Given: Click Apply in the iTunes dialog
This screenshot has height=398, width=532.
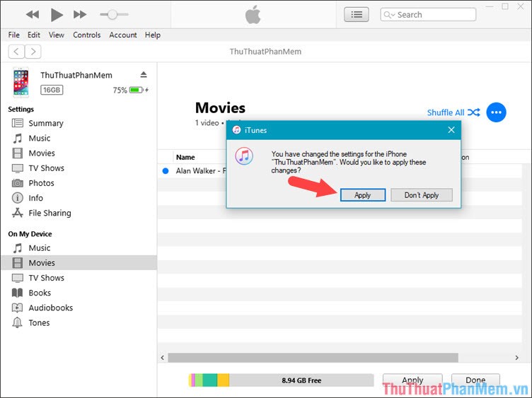Looking at the screenshot, I should [363, 195].
